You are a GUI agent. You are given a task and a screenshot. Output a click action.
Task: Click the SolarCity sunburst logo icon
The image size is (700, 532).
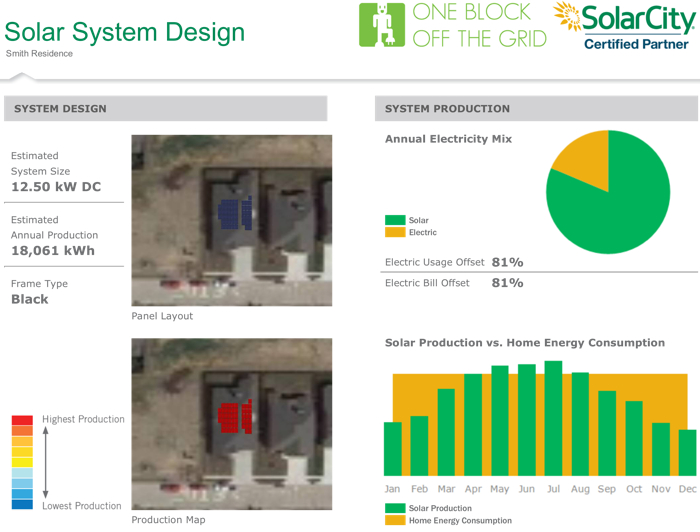tap(568, 18)
